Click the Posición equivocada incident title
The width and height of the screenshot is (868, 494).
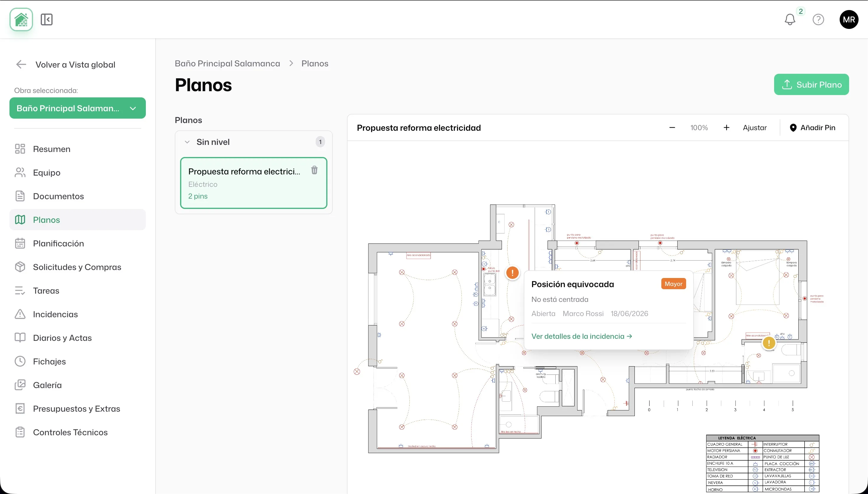(x=572, y=284)
